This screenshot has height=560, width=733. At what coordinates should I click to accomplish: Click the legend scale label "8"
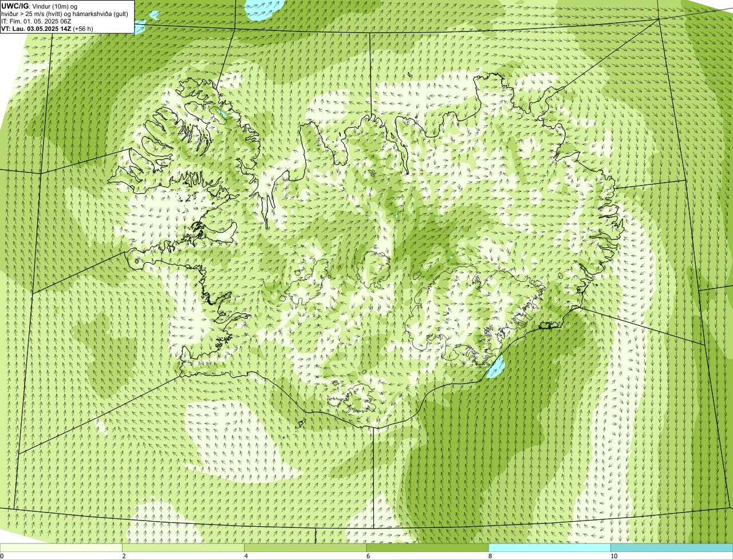490,556
